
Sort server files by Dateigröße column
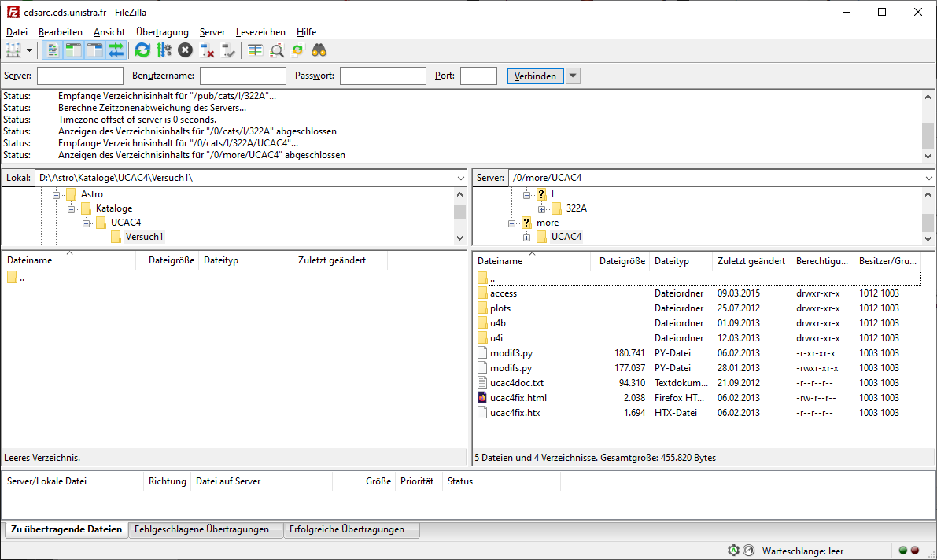pyautogui.click(x=622, y=261)
